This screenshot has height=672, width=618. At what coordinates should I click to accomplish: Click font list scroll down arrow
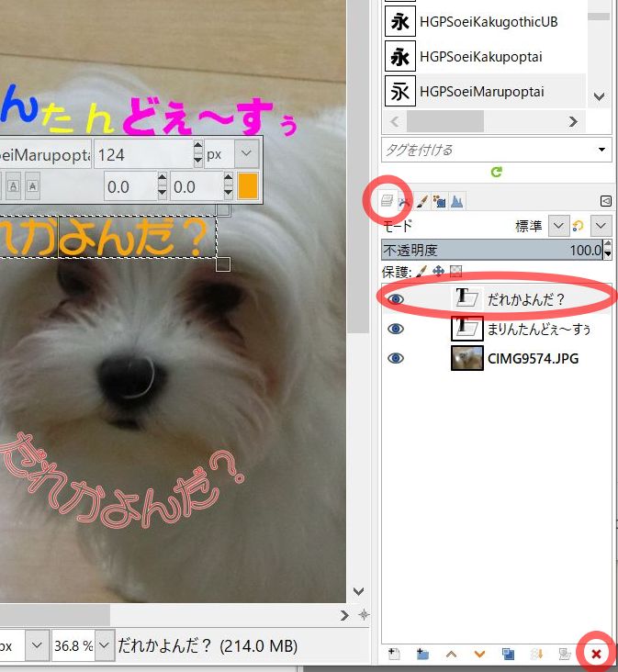599,96
